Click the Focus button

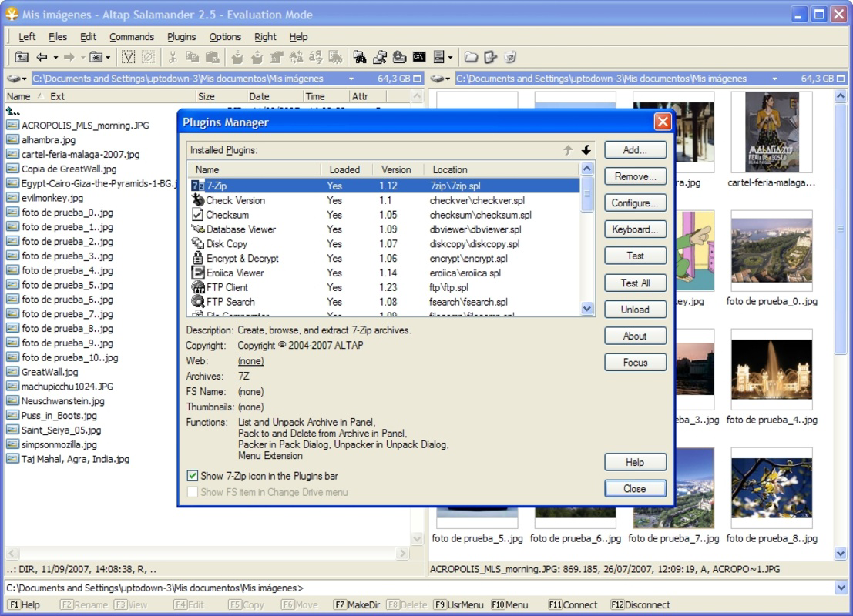635,363
